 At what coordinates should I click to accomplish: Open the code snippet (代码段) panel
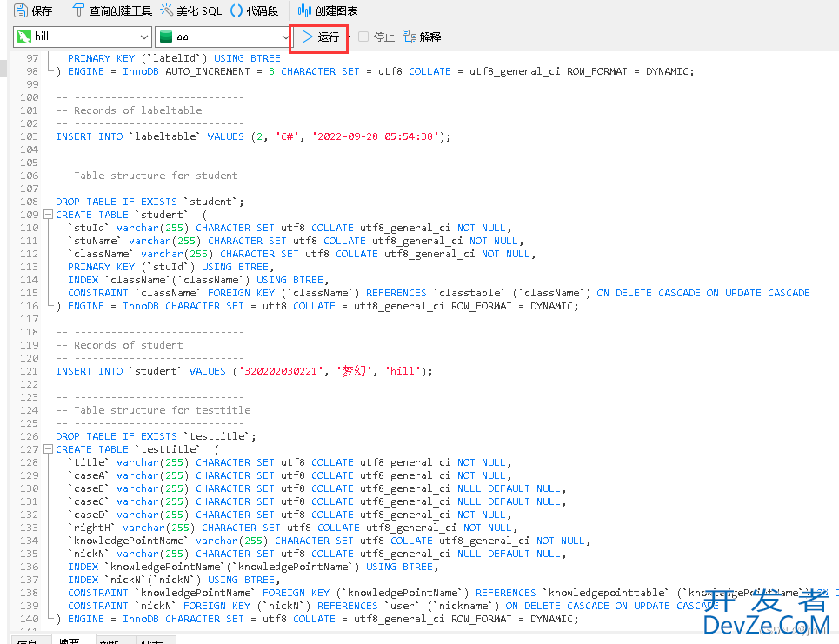[254, 10]
